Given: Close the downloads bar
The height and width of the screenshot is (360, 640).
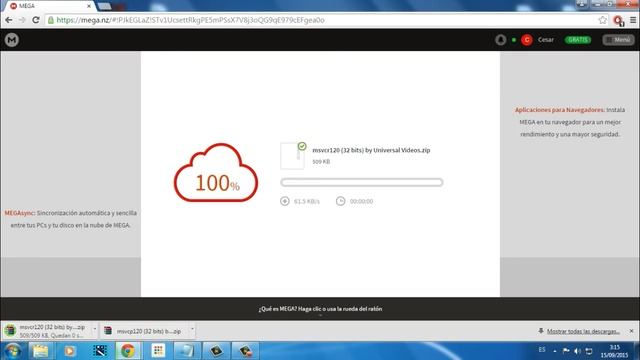Looking at the screenshot, I should point(631,331).
